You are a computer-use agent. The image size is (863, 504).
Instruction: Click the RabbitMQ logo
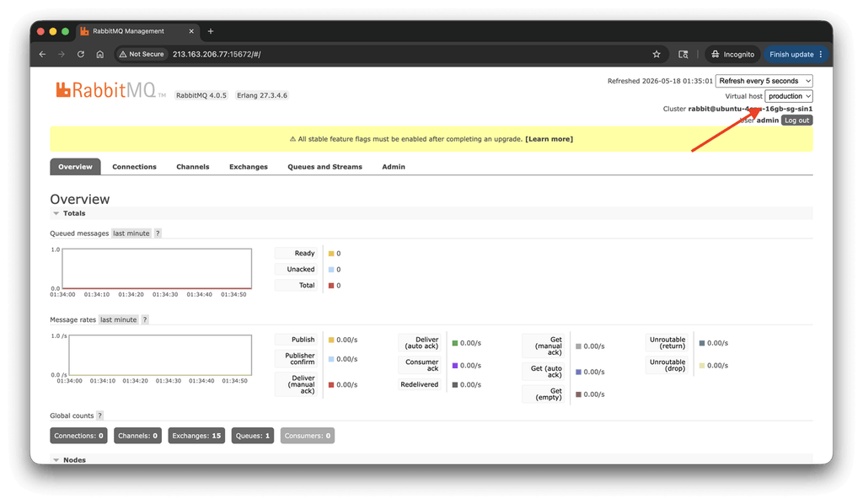110,89
